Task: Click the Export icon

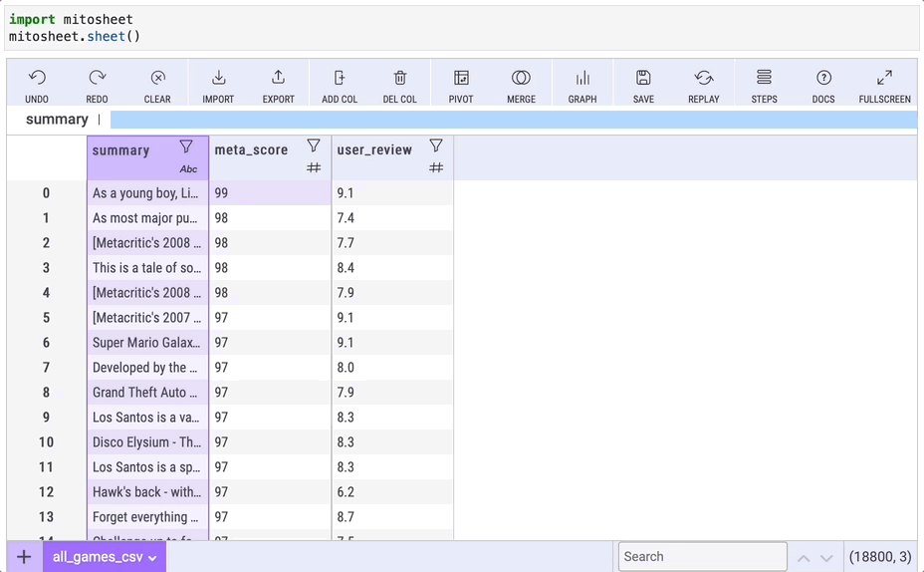Action: click(278, 79)
